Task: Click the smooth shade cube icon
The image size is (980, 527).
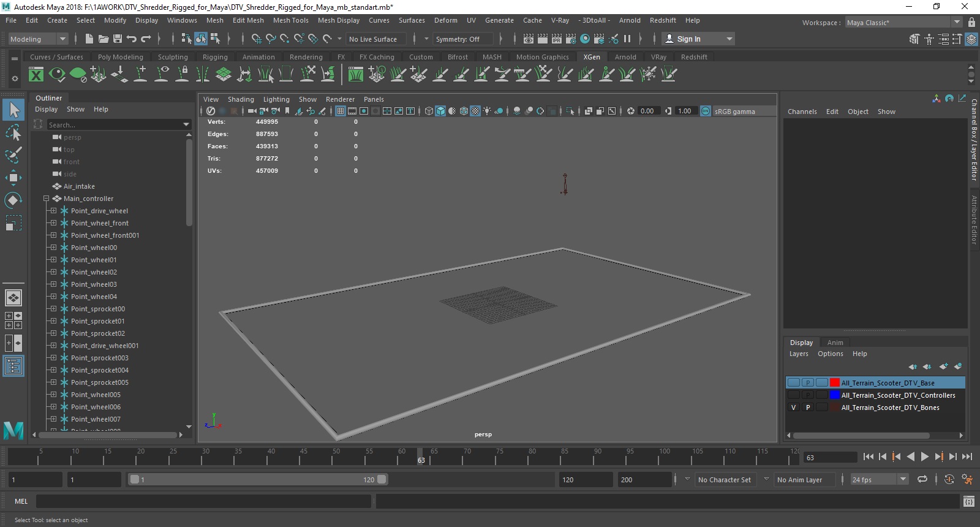Action: tap(440, 111)
